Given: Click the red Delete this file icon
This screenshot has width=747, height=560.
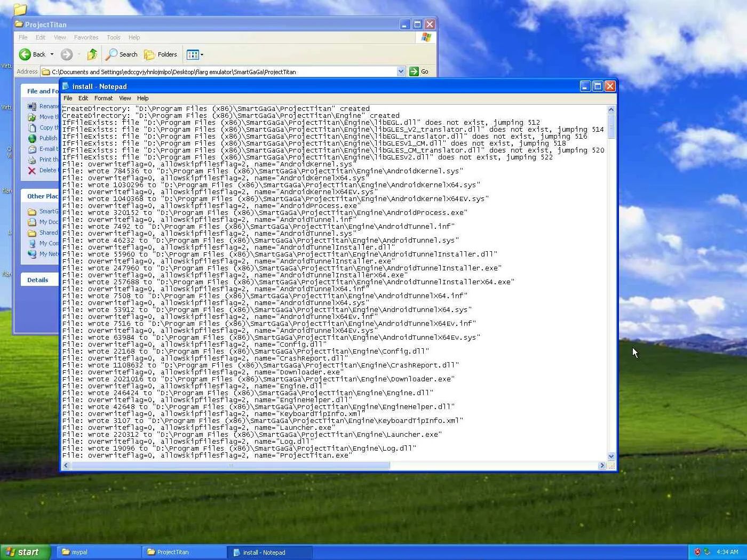Looking at the screenshot, I should (32, 170).
